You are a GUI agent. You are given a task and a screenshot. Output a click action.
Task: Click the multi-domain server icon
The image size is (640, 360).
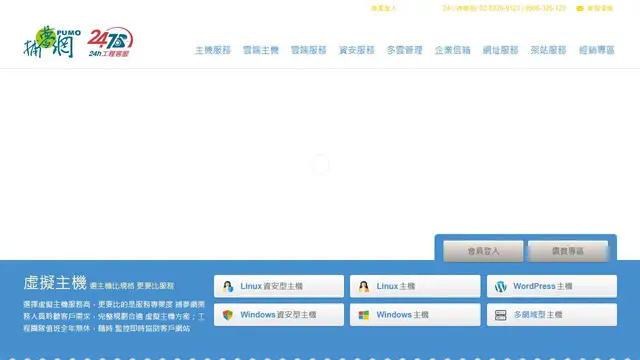click(x=500, y=315)
